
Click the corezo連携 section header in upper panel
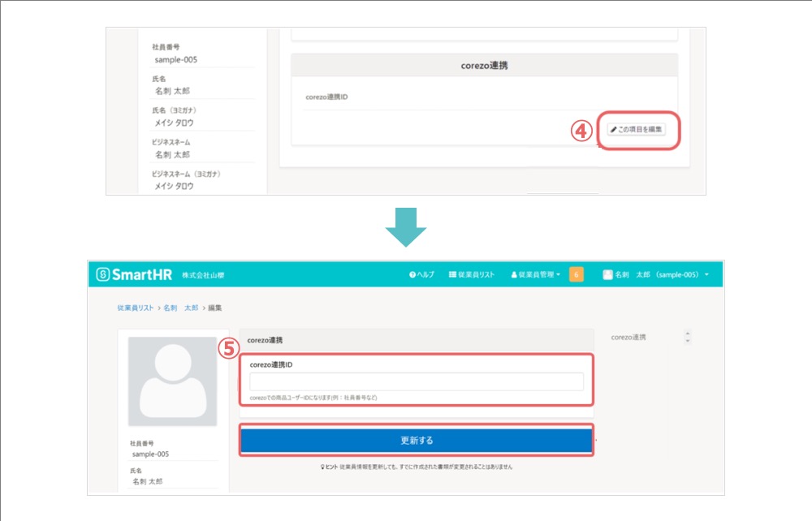[x=484, y=66]
